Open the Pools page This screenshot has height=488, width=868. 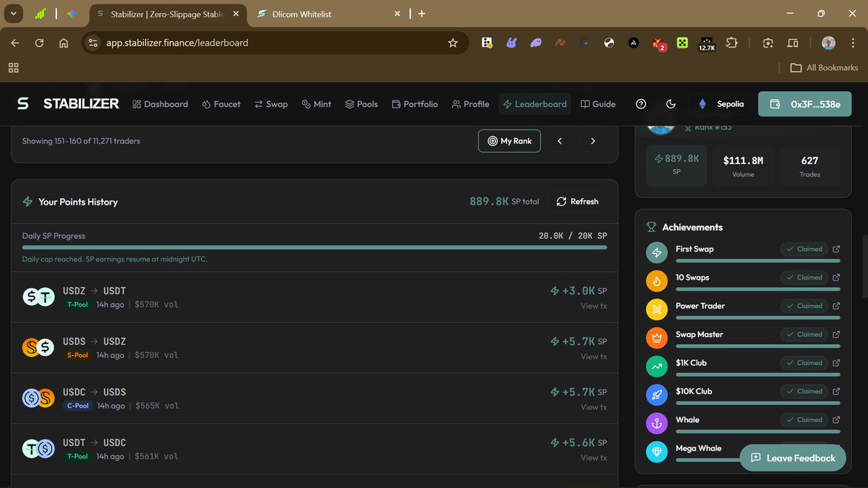pos(362,104)
